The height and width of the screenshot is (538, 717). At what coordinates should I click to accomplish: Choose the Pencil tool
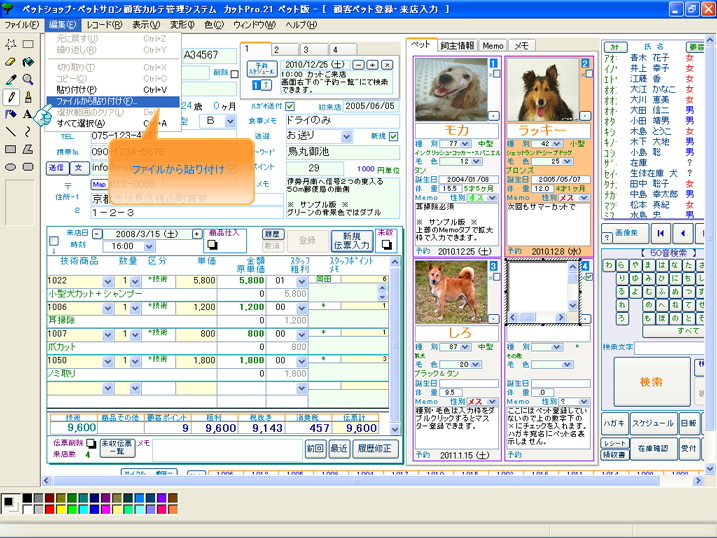pos(11,97)
